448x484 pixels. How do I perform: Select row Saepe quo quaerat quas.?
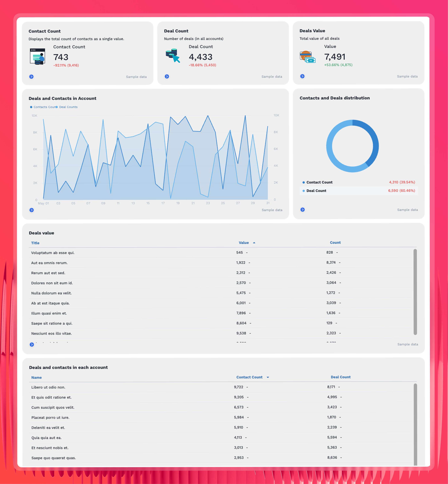click(x=220, y=458)
